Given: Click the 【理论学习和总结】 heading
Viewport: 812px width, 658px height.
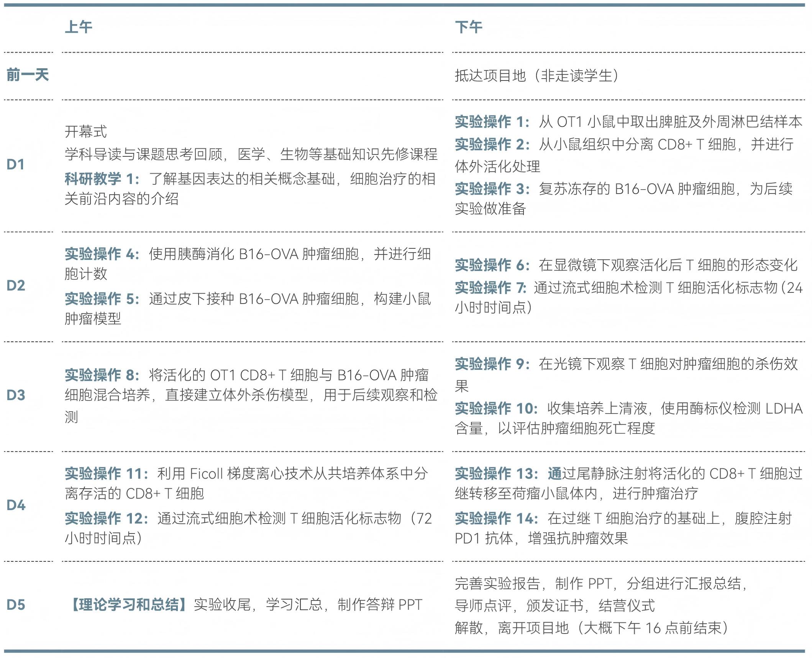Looking at the screenshot, I should [128, 605].
